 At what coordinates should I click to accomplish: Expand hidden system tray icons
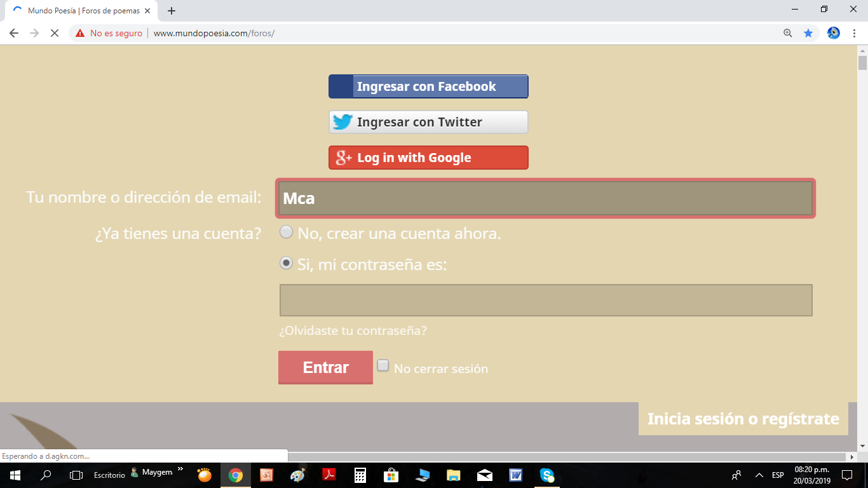coord(759,475)
